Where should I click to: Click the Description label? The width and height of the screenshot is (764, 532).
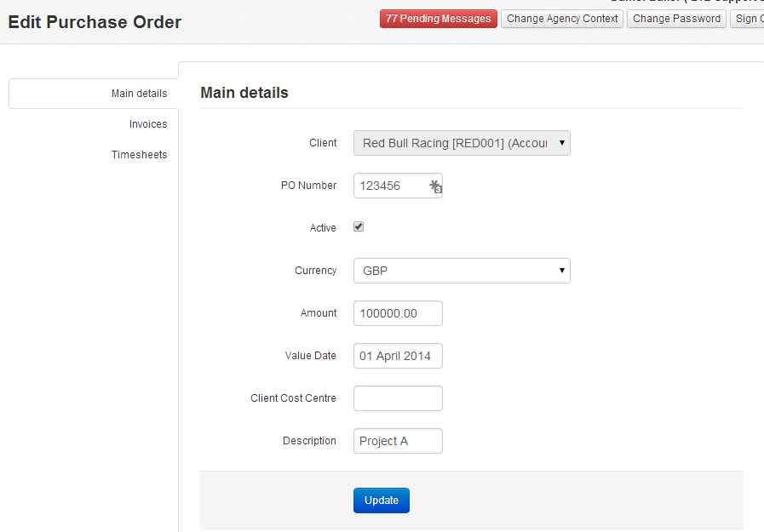click(309, 440)
